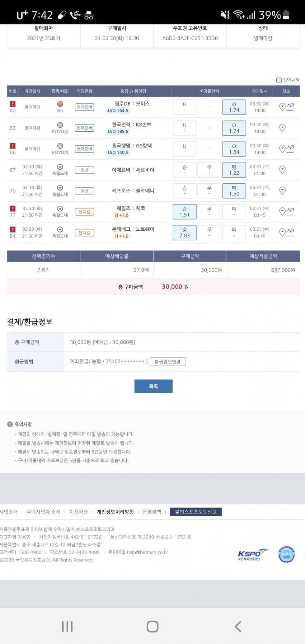Open the 개인정보처리방침 footer link

(115, 512)
